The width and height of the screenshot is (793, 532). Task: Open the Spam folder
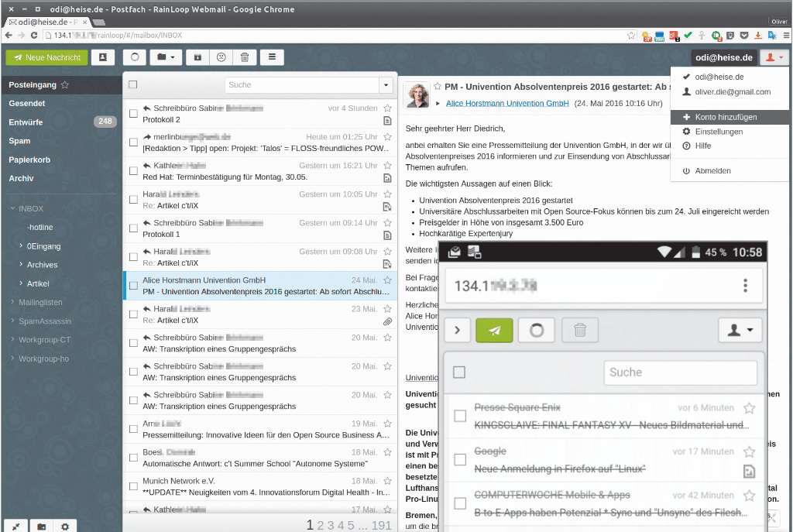(x=19, y=141)
